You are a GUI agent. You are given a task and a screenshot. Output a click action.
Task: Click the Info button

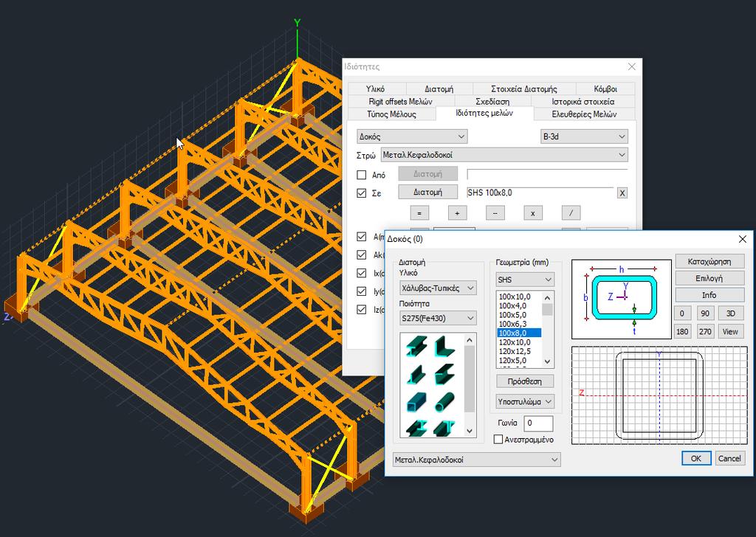pos(709,295)
